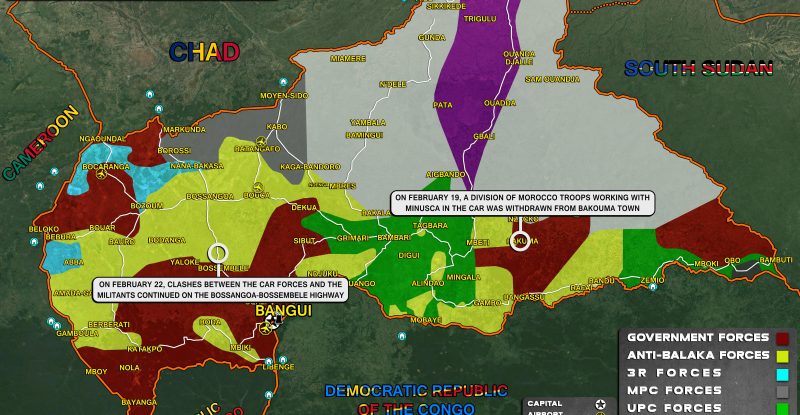Select the Government Forces dark red swatch
This screenshot has width=800, height=415.
781,337
